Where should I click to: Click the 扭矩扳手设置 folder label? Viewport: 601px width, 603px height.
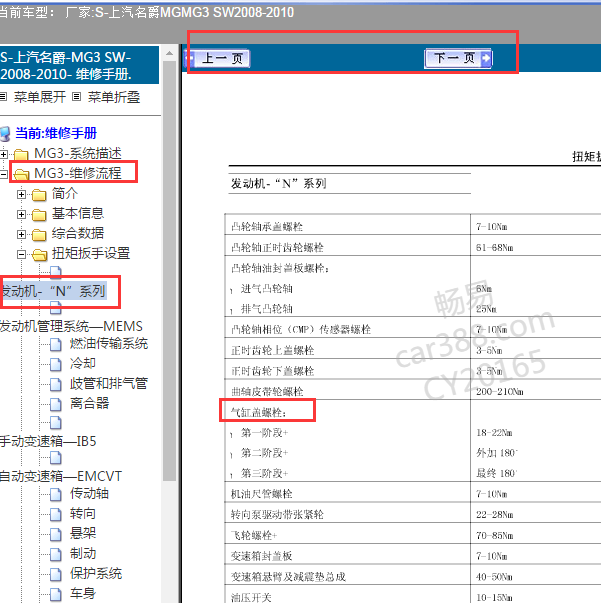pos(91,253)
